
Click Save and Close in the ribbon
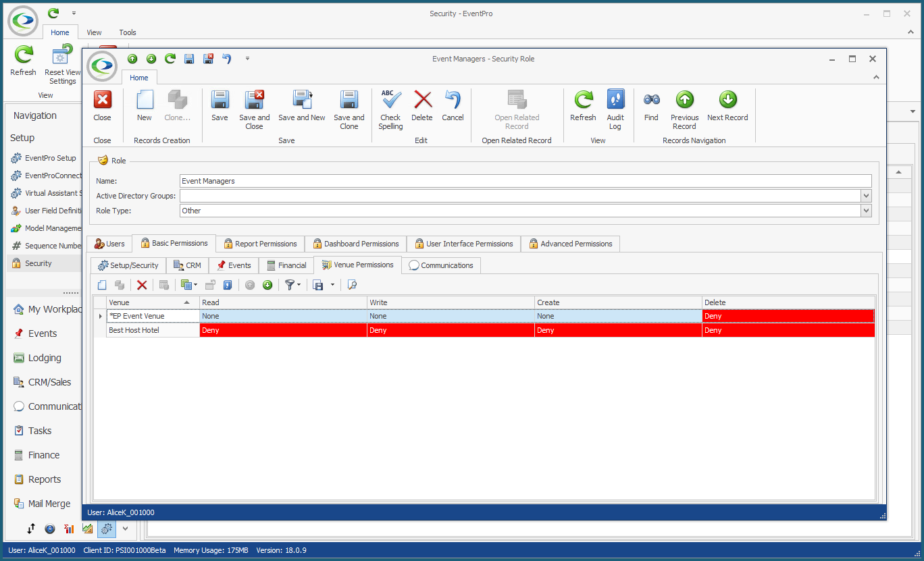254,111
